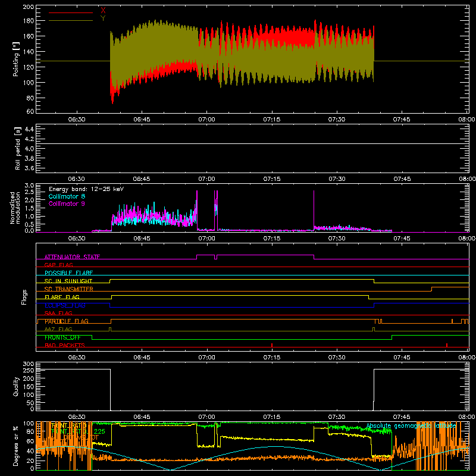This screenshot has height=476, width=476.
Task: Click the 'Roll period [s]' axis title
Action: point(18,148)
